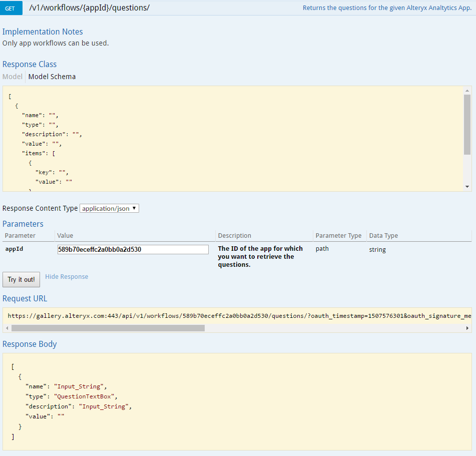Viewport: 476px width, 456px height.
Task: Click the Request URL horizontal scrollbar thumb
Action: click(x=108, y=328)
